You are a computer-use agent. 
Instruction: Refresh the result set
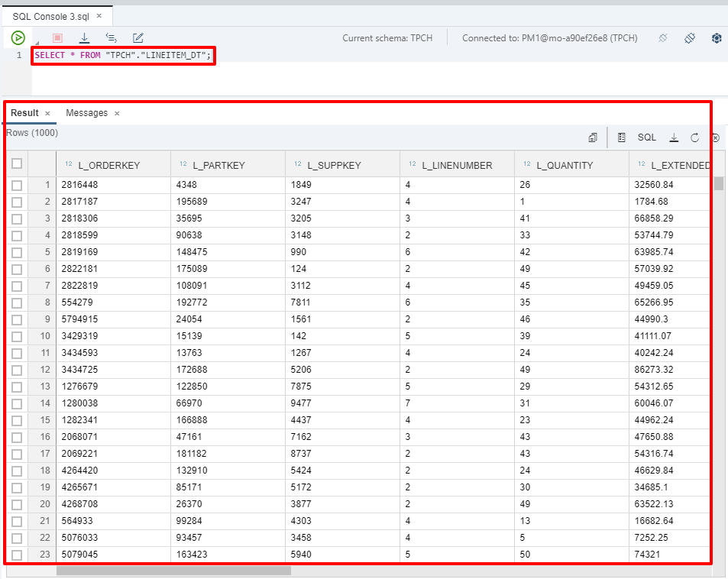[x=694, y=137]
